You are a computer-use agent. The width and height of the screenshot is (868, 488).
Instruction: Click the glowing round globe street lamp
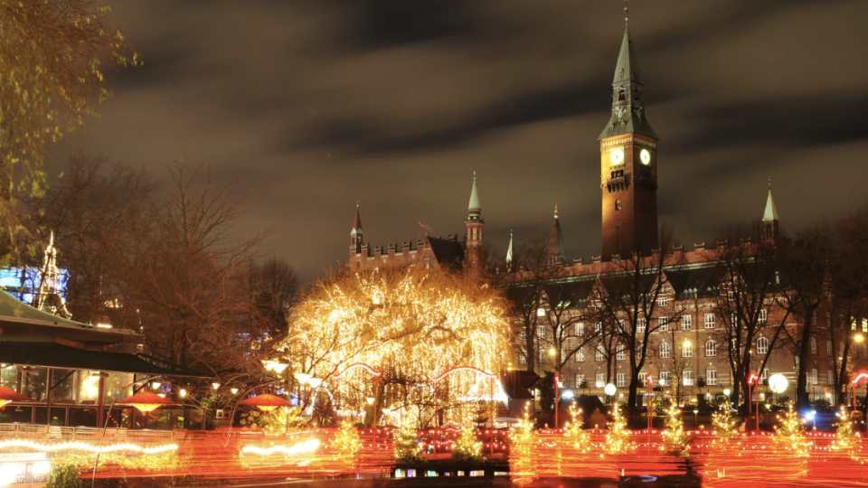pyautogui.click(x=778, y=383)
